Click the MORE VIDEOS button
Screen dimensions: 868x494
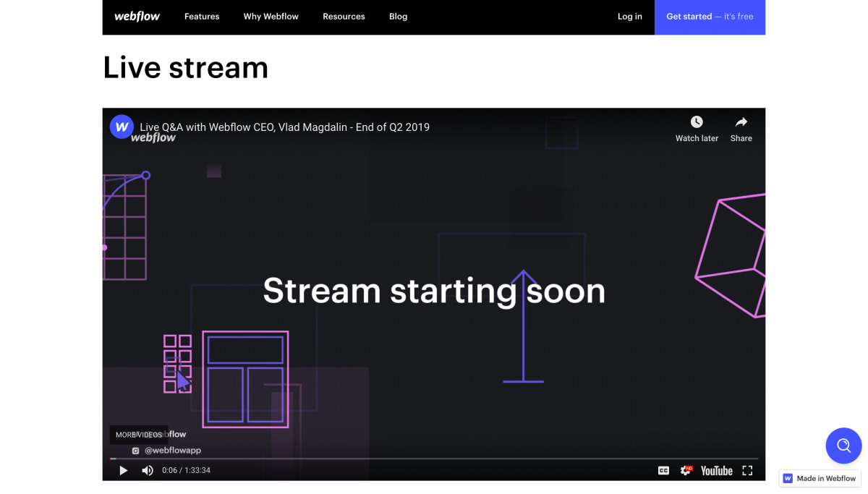pyautogui.click(x=139, y=435)
